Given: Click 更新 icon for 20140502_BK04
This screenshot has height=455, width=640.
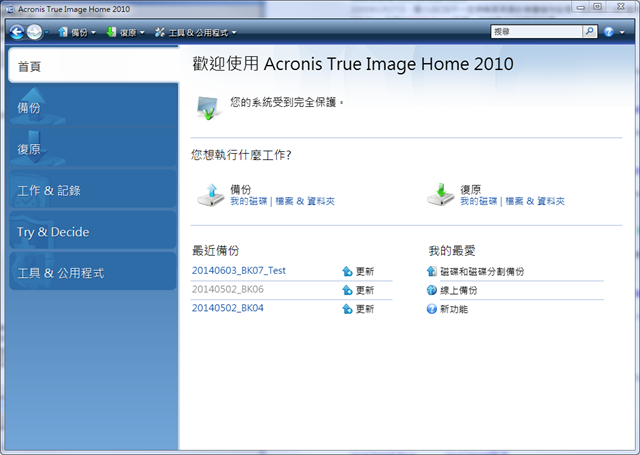Looking at the screenshot, I should tap(347, 309).
